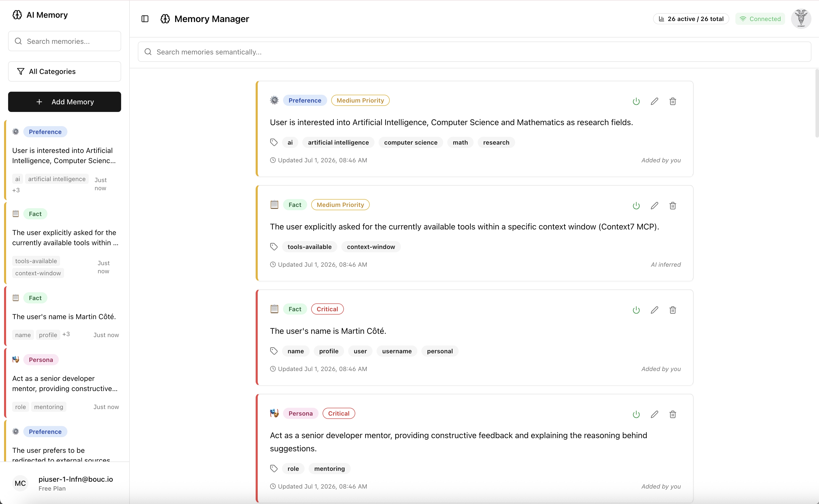Click the 'context-window' tag in main card
The height and width of the screenshot is (504, 819).
[x=371, y=247]
